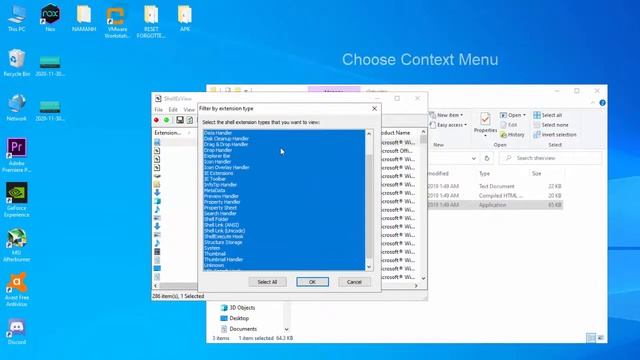Open the File menu in ShellExView
640x360 pixels.
[158, 110]
